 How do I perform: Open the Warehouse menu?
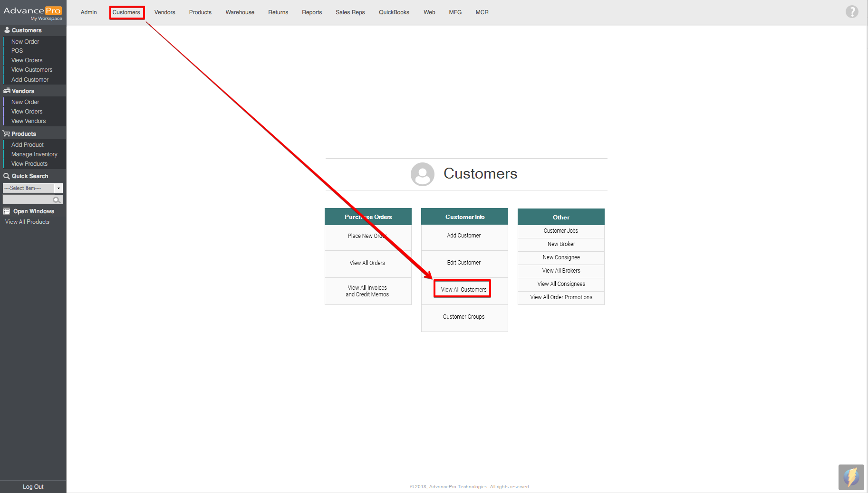click(x=240, y=12)
